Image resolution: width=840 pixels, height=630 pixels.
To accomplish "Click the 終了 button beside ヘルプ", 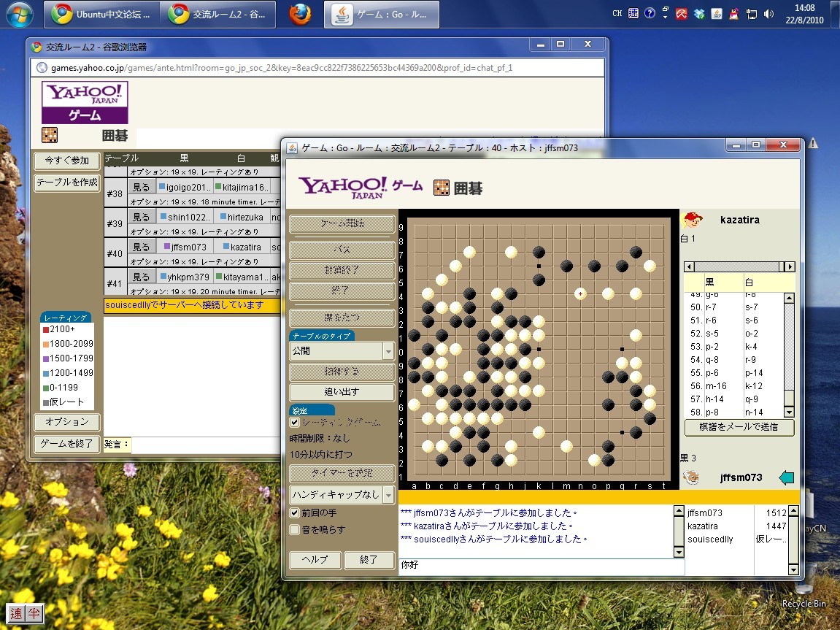I will click(x=369, y=559).
